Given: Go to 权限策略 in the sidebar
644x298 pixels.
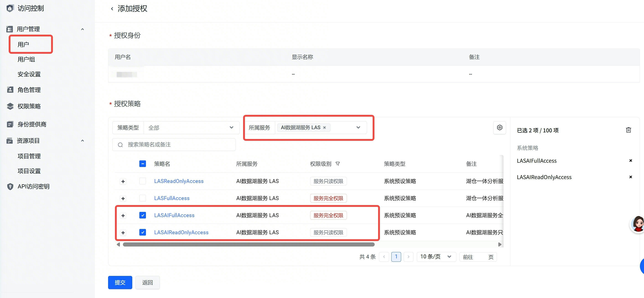Looking at the screenshot, I should 29,106.
